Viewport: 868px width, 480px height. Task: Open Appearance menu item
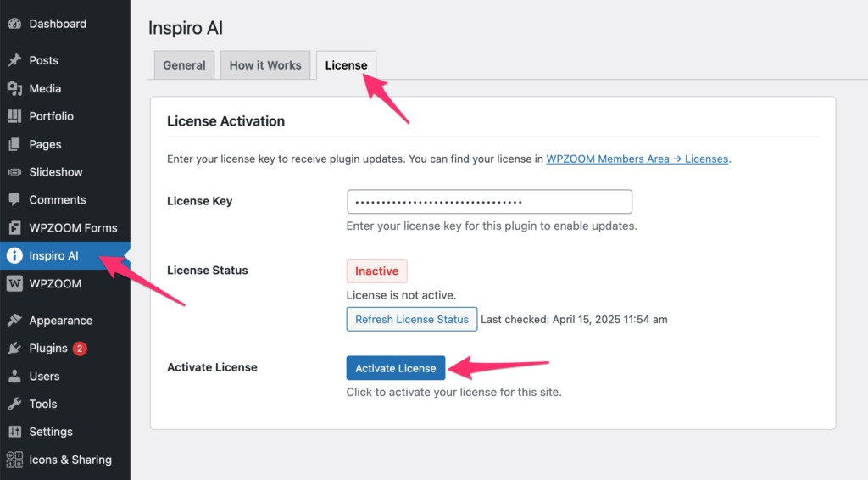[61, 321]
